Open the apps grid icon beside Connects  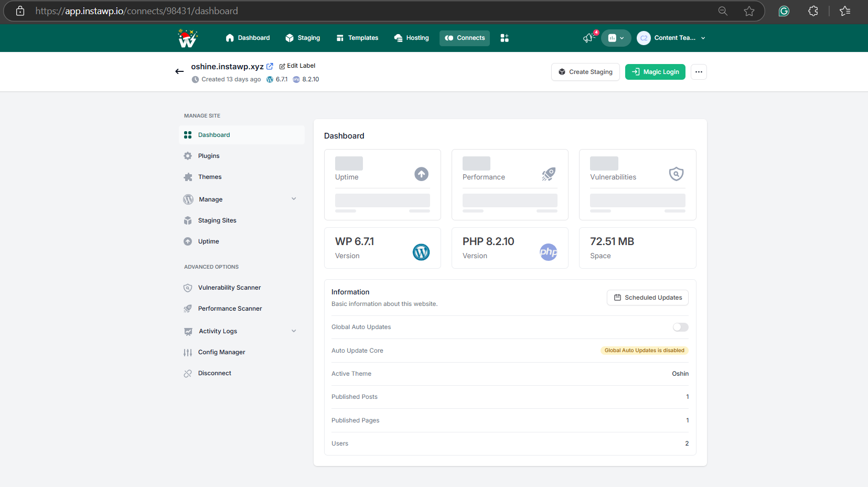click(x=505, y=38)
